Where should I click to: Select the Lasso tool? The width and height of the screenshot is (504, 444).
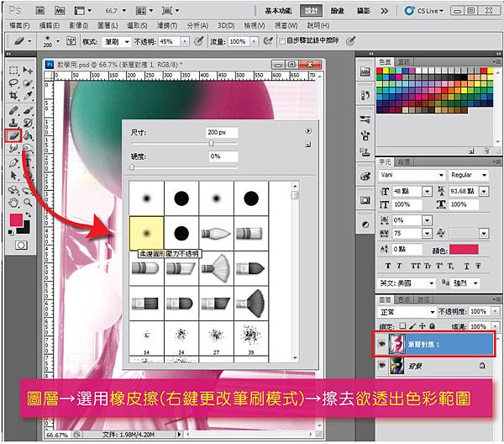[x=13, y=83]
